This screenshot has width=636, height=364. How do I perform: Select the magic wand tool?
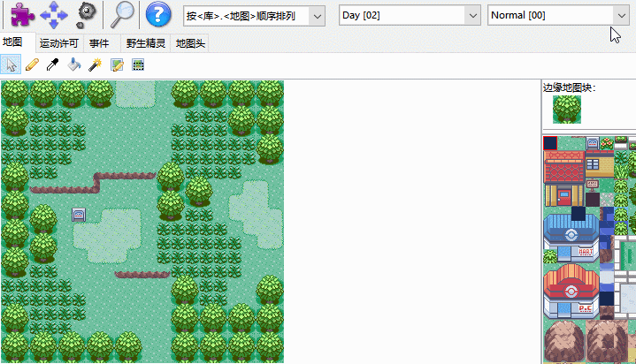point(95,64)
